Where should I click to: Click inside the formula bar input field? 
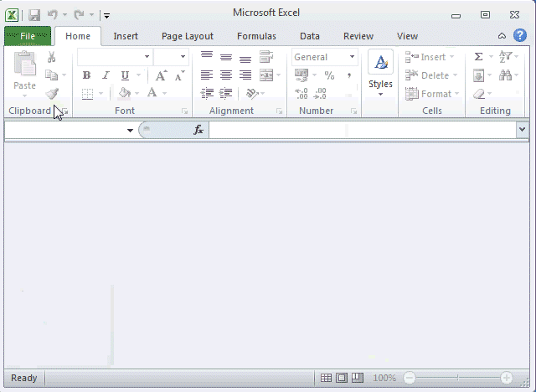(360, 130)
